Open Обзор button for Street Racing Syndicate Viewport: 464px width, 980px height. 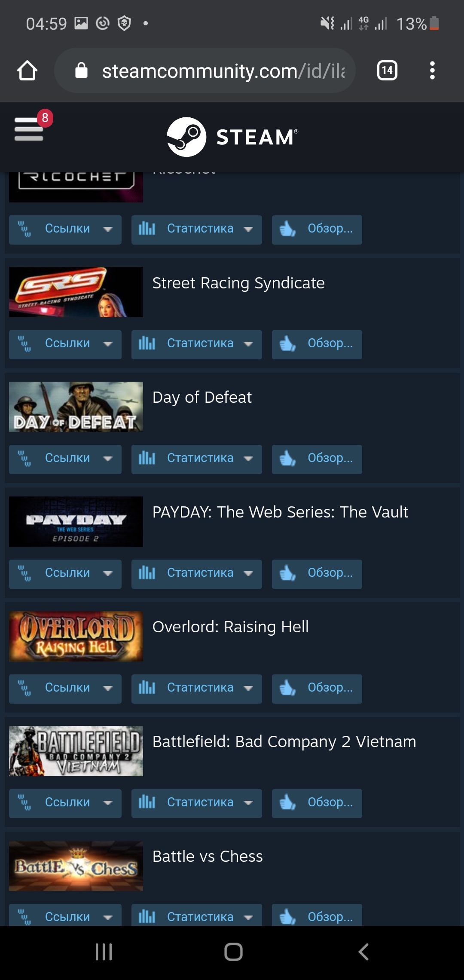pyautogui.click(x=317, y=344)
